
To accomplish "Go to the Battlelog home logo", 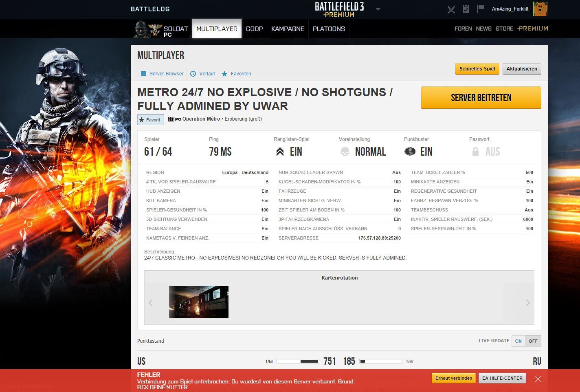I will coord(150,9).
